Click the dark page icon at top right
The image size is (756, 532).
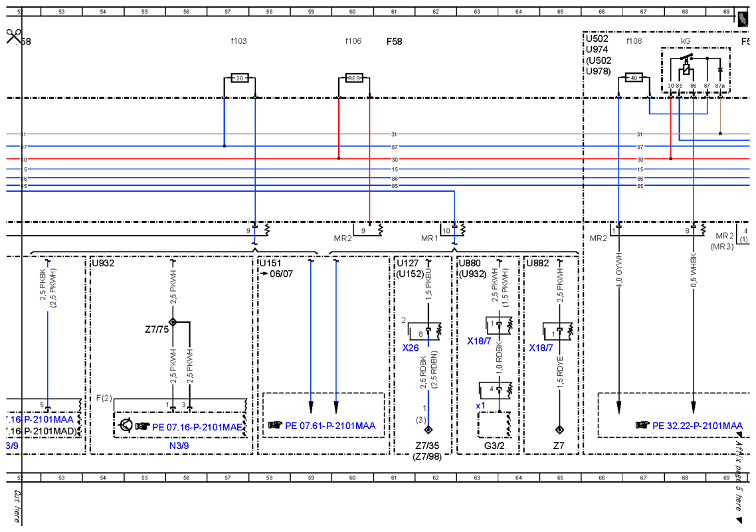tap(743, 19)
